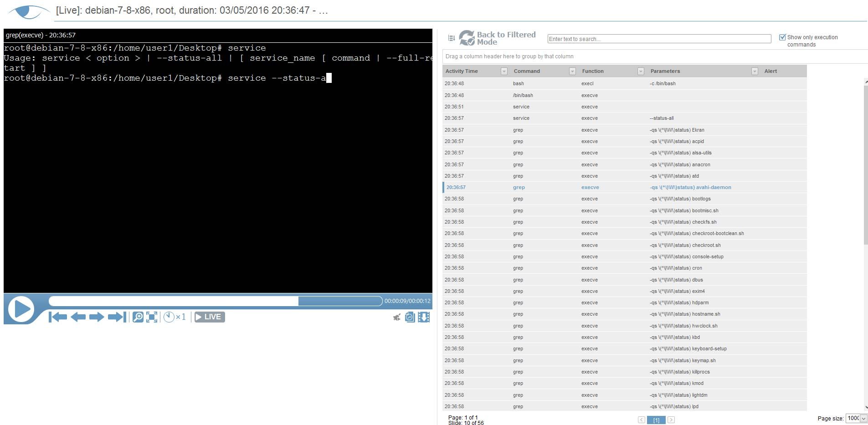Go to previous slide arrow
868x425 pixels.
[x=78, y=317]
